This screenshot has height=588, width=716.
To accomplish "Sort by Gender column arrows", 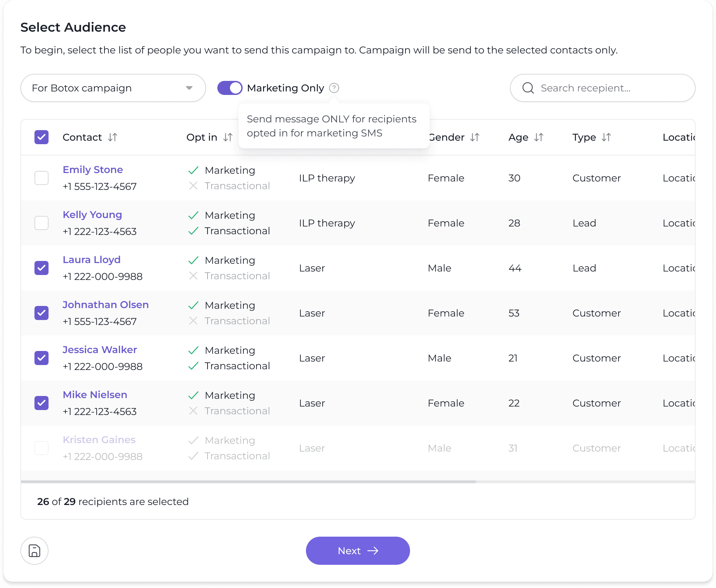I will [475, 137].
